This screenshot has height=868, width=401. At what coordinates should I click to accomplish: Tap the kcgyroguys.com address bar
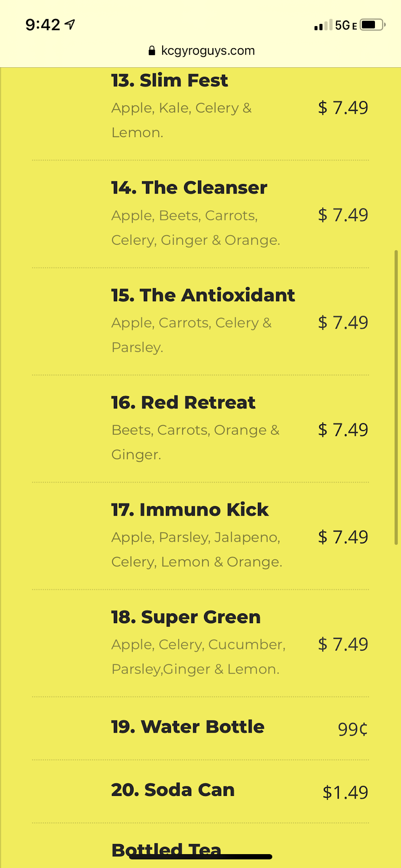(x=207, y=51)
